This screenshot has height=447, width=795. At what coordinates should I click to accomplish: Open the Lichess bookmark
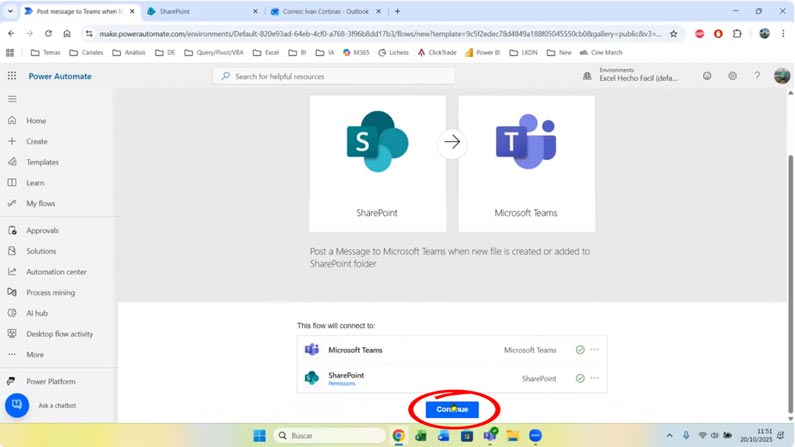coord(393,52)
